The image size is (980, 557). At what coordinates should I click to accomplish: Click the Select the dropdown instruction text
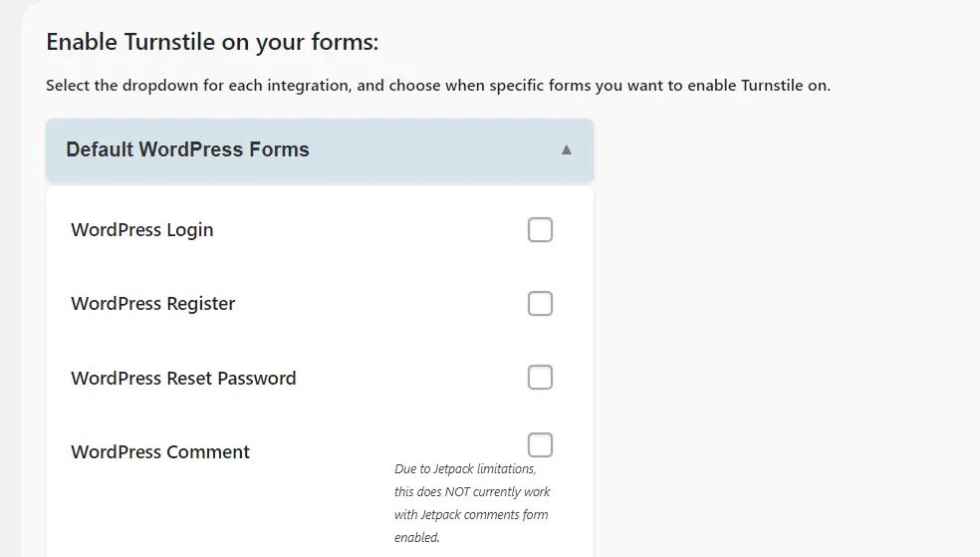(x=438, y=86)
